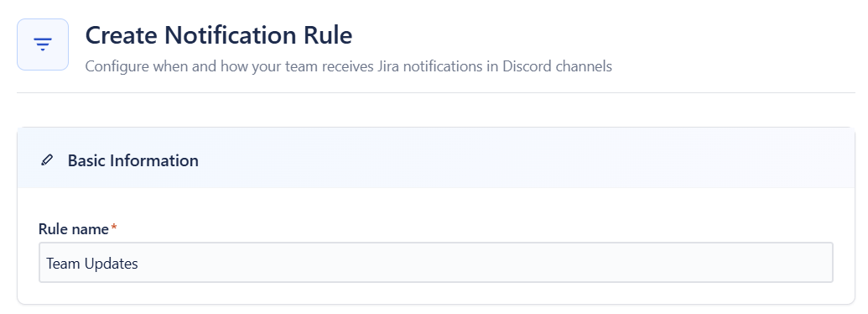Viewport: 868px width, 314px height.
Task: Click the word 'Notification' in the title
Action: [231, 35]
